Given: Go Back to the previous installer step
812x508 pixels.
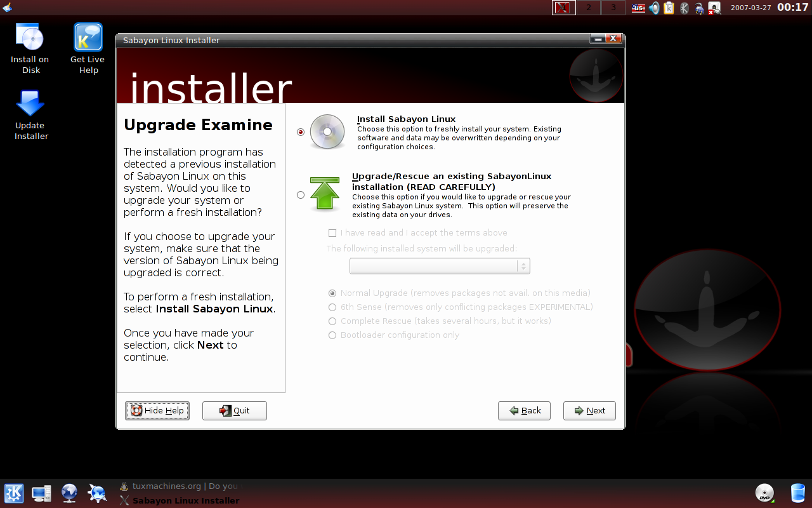Looking at the screenshot, I should pyautogui.click(x=524, y=411).
